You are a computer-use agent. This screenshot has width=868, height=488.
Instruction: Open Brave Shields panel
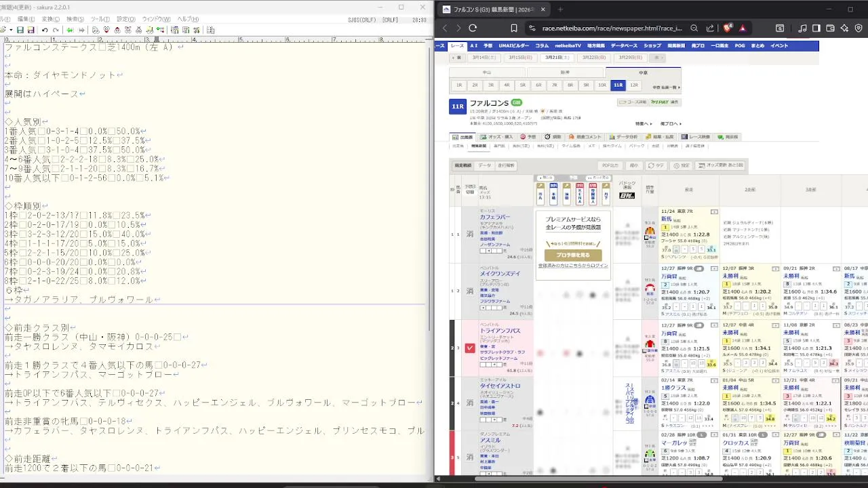coord(728,28)
